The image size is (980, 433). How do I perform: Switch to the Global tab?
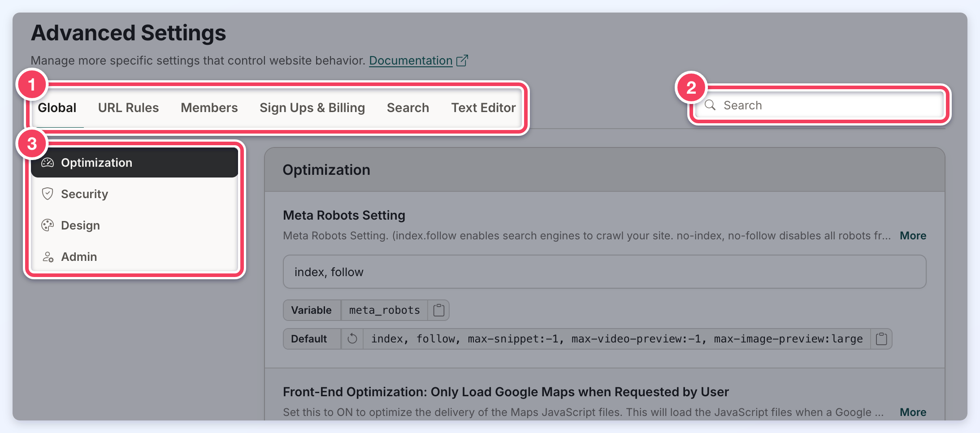coord(57,108)
